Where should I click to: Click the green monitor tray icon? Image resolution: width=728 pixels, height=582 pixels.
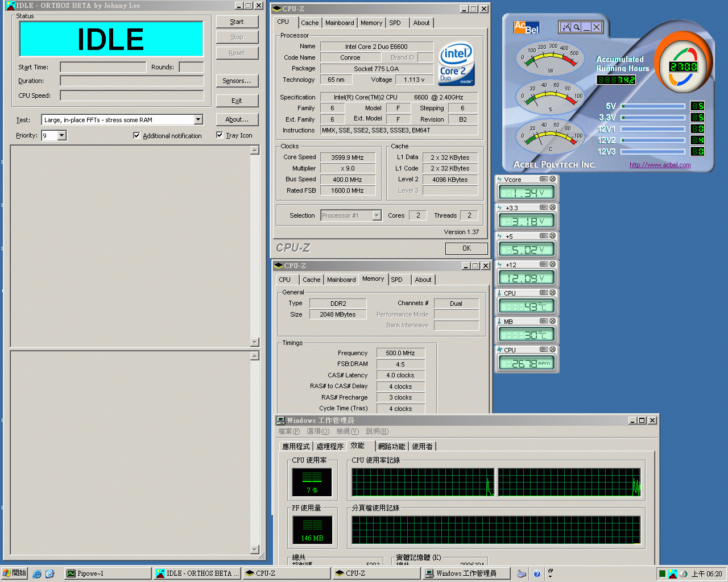pyautogui.click(x=662, y=574)
